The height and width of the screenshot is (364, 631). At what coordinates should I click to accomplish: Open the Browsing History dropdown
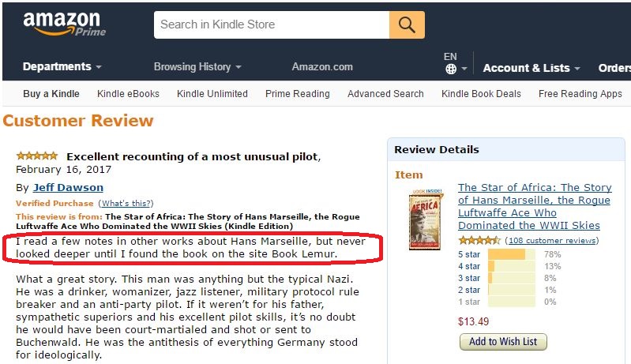coord(197,67)
